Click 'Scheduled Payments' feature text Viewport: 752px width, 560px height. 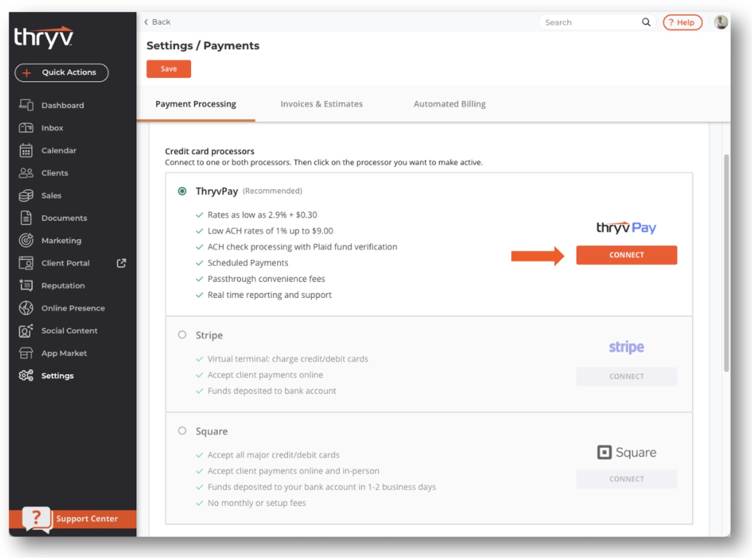[x=248, y=263]
